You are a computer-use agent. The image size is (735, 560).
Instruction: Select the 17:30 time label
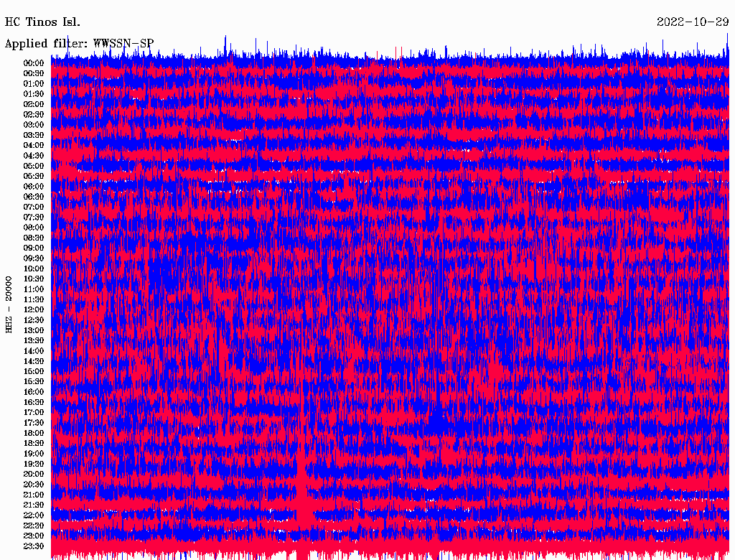click(x=34, y=423)
